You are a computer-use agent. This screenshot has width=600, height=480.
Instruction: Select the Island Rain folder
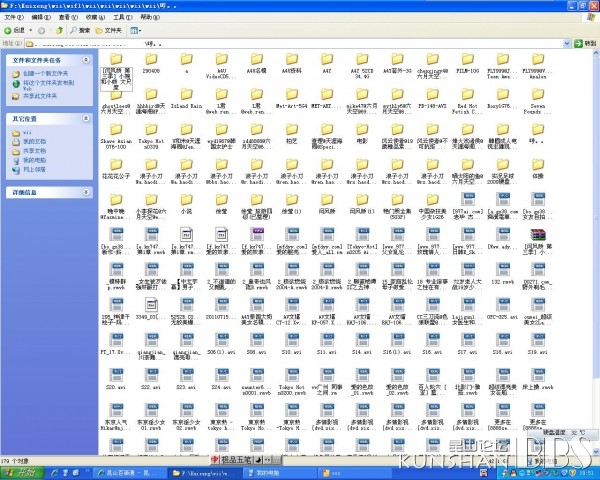click(x=186, y=98)
